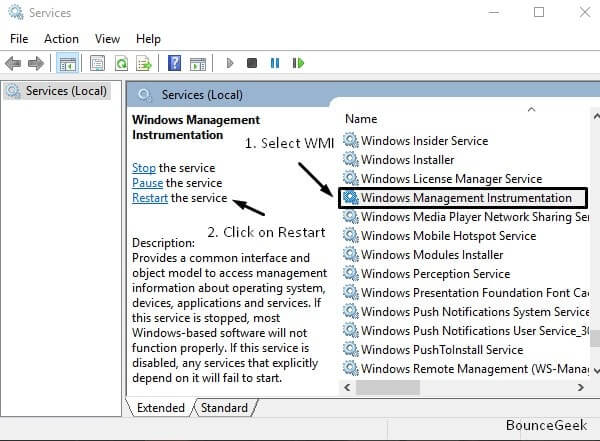Select Services (Local) in the console tree
The height and width of the screenshot is (441, 600).
coord(57,91)
